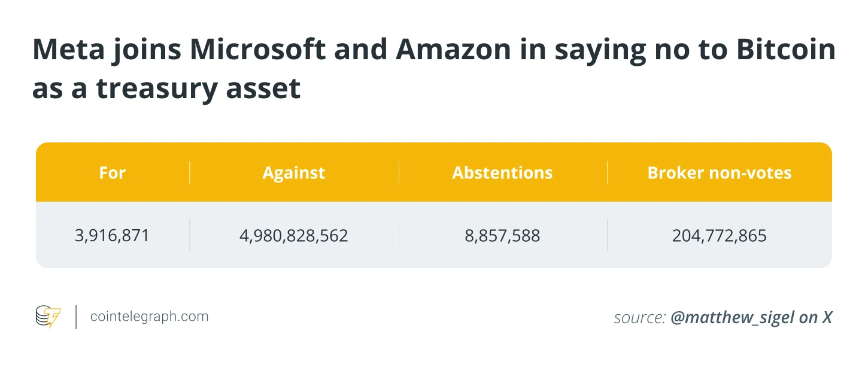
Task: Click "treasury asset" in the headline
Action: (199, 89)
